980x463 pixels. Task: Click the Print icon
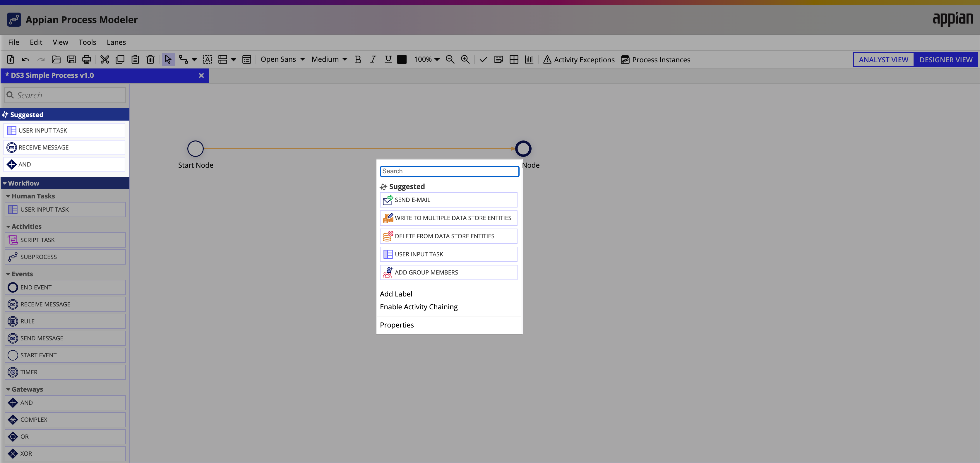[87, 59]
